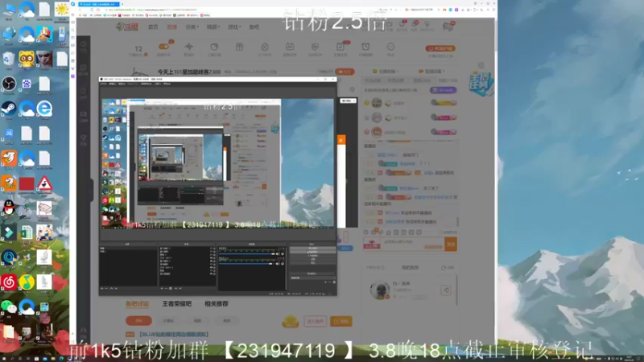Launch Steam from the desktop

click(9, 109)
